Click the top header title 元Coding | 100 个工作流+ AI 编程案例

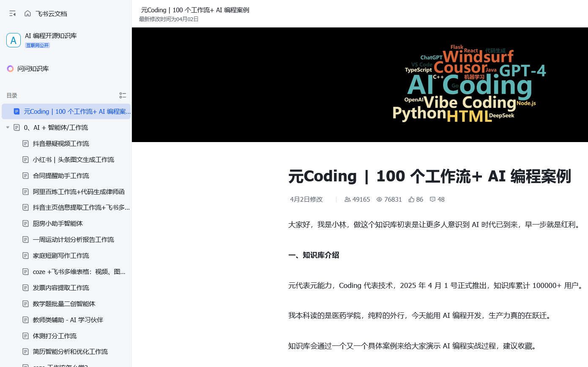point(195,10)
